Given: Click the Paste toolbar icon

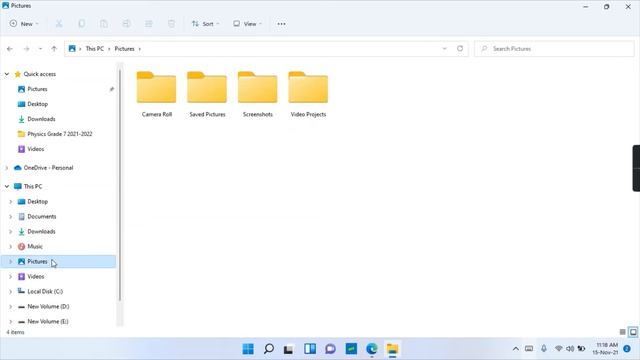Looking at the screenshot, I should tap(104, 24).
